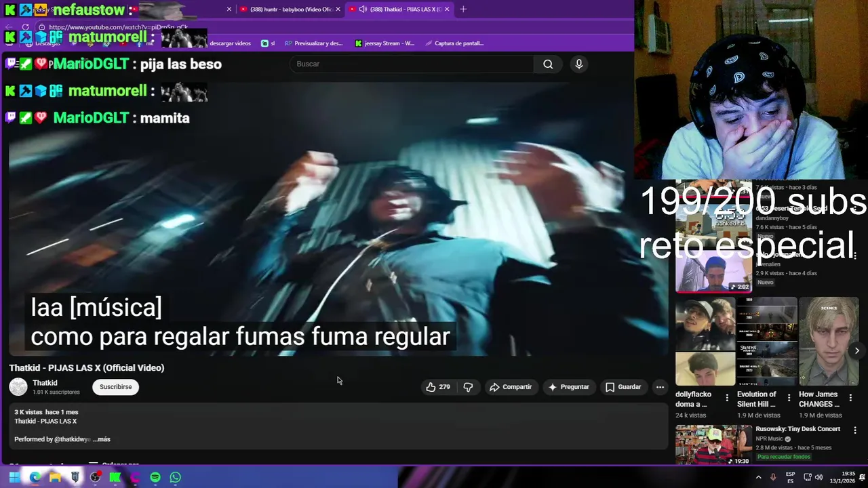Open the Thatkid channel name link
Image resolution: width=868 pixels, height=488 pixels.
pyautogui.click(x=45, y=383)
